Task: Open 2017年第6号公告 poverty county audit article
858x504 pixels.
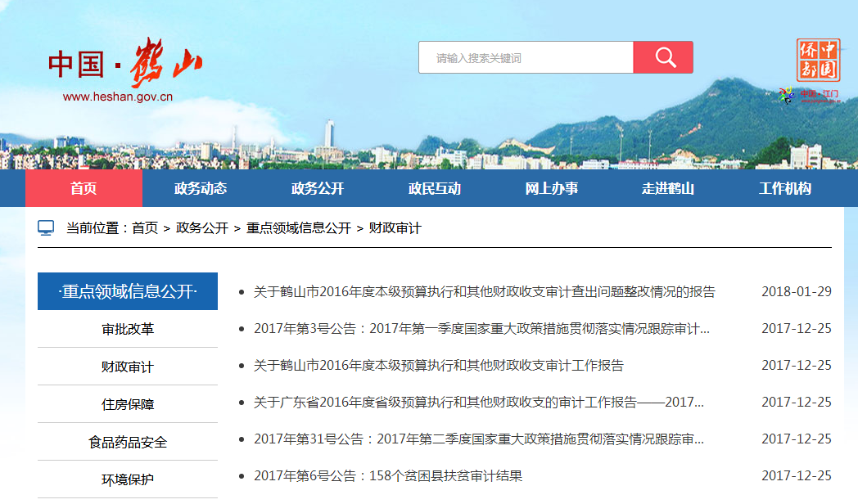Action: [387, 476]
